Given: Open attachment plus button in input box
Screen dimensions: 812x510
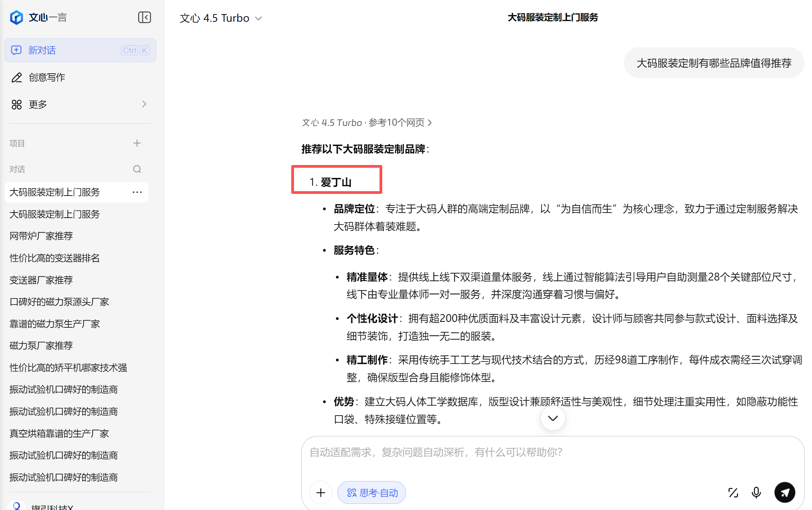Looking at the screenshot, I should [x=320, y=493].
